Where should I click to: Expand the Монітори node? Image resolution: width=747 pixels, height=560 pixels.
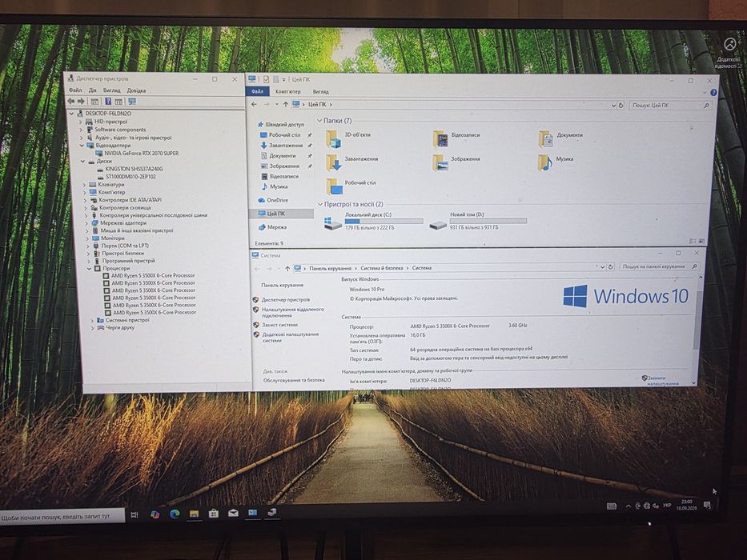pos(87,238)
